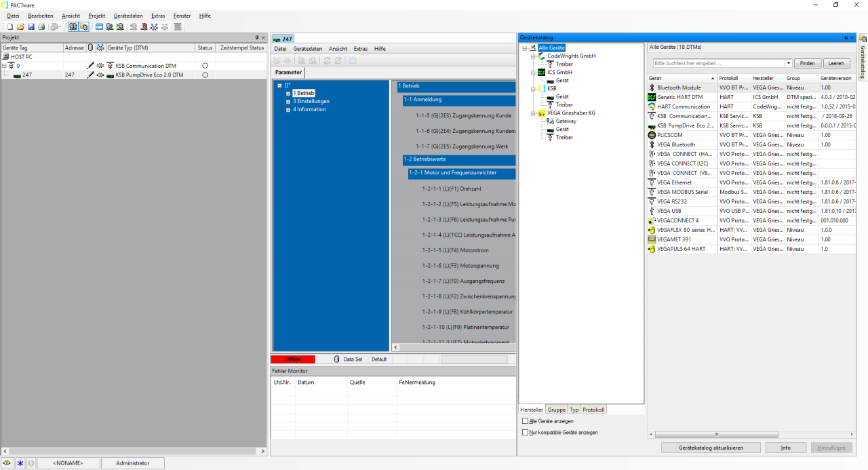Switch to the Protokoll filter tab

click(x=593, y=409)
